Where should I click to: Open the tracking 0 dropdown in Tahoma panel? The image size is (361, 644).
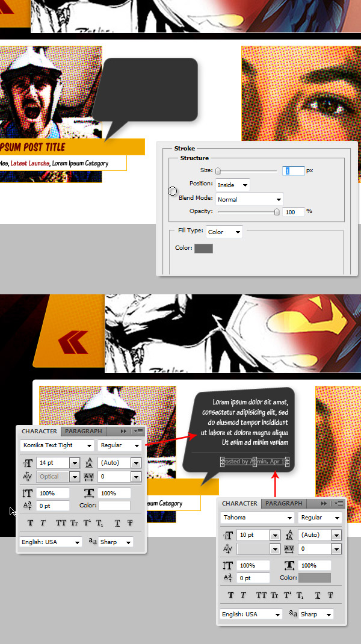[x=336, y=549]
